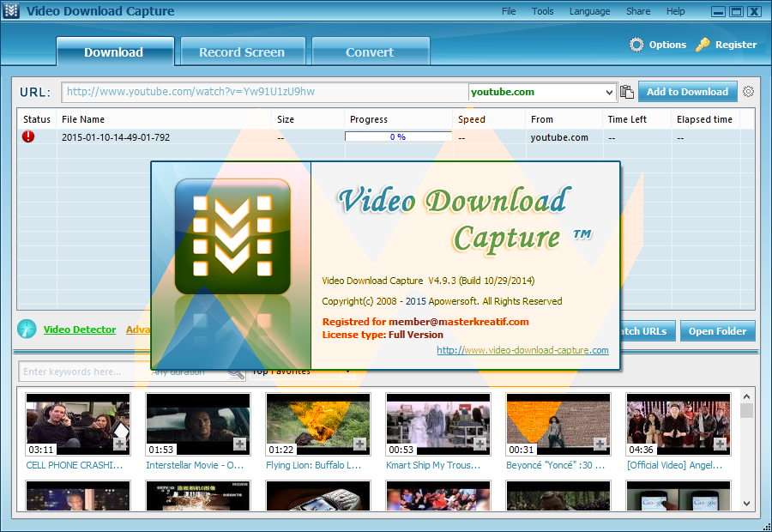Click the From column header
The height and width of the screenshot is (532, 772).
tap(564, 119)
